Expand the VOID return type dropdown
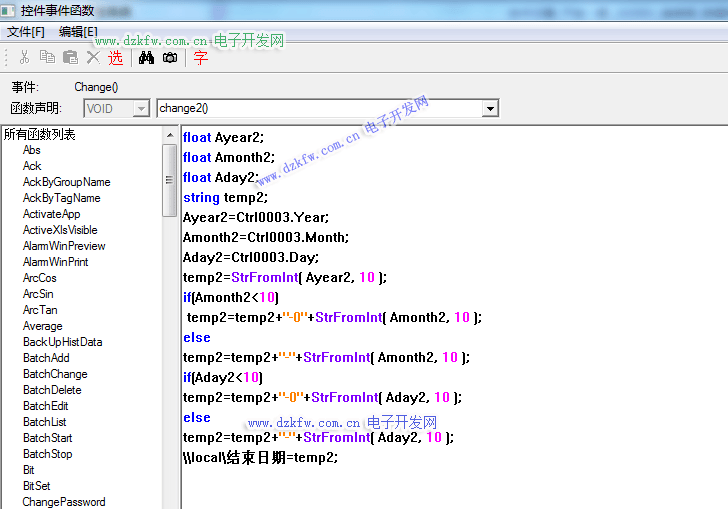Viewport: 728px width, 509px height. point(140,108)
